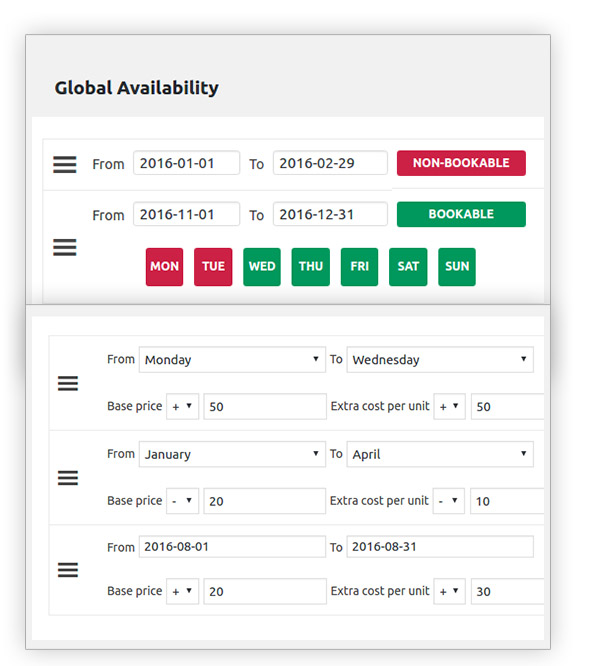Viewport: 600px width, 666px height.
Task: Click the drag handle of the Monday–Wednesday row
Action: (68, 384)
